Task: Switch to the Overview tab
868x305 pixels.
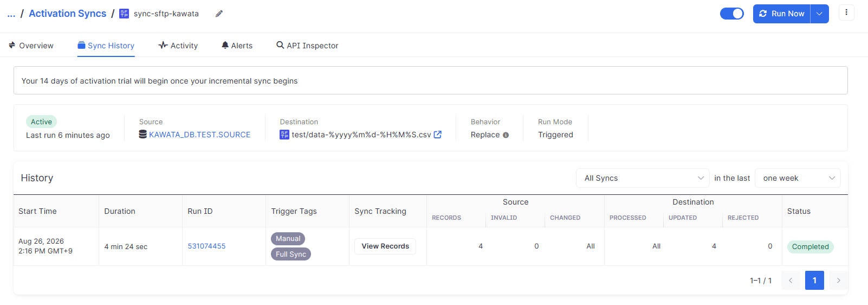Action: [x=31, y=46]
